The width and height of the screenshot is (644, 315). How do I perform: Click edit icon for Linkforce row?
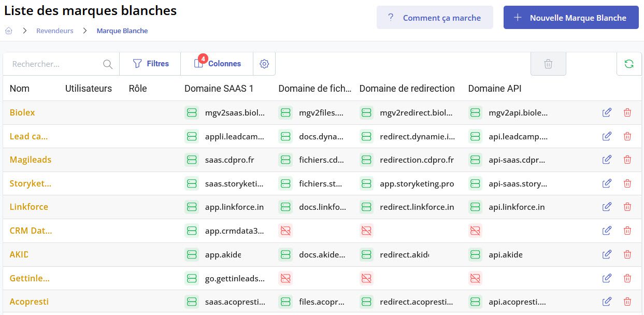607,207
